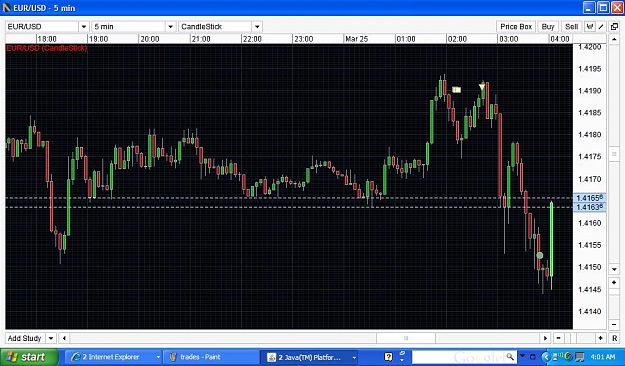Click the help question mark taskbar icon
The width and height of the screenshot is (625, 366).
point(388,357)
